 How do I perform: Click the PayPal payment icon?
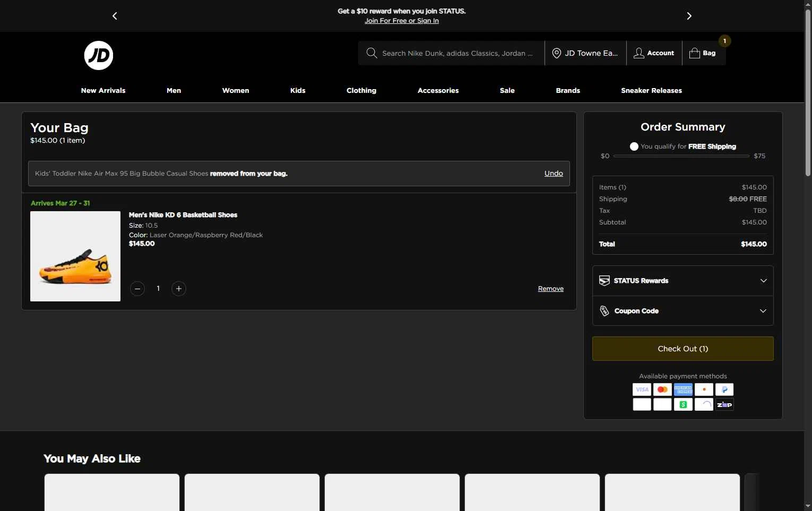(724, 389)
